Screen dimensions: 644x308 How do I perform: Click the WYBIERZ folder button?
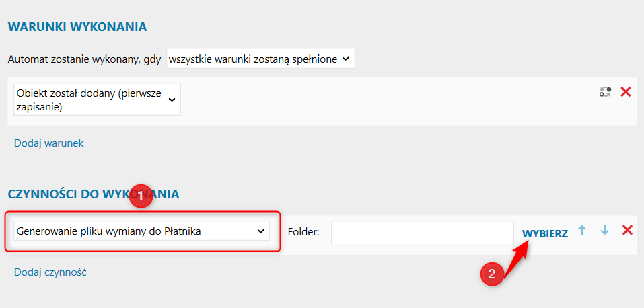click(545, 233)
